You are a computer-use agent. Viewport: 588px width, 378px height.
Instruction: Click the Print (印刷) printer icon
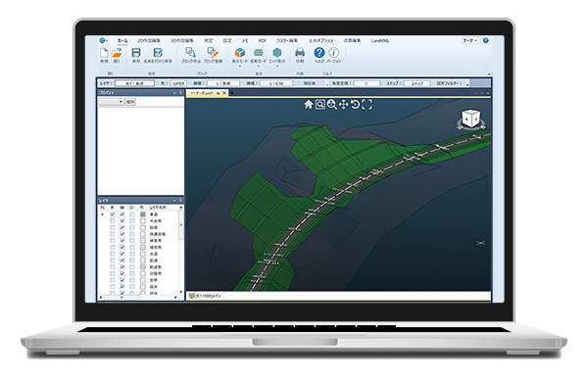click(x=300, y=53)
